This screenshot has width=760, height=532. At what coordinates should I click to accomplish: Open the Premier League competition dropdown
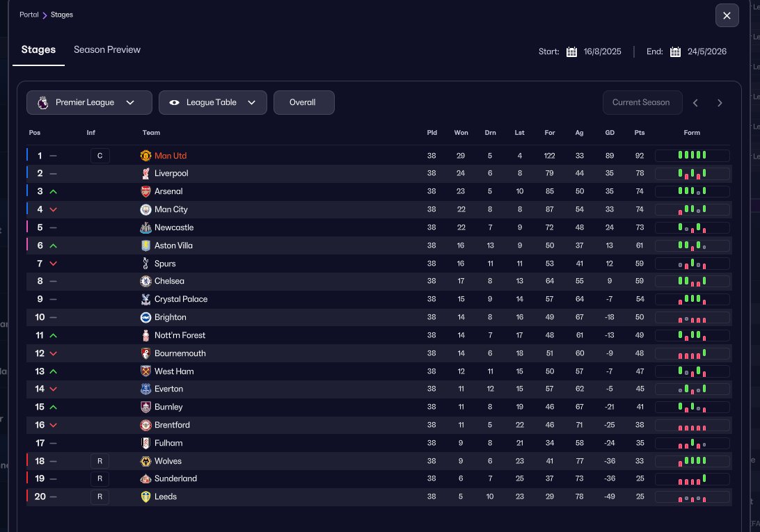89,102
